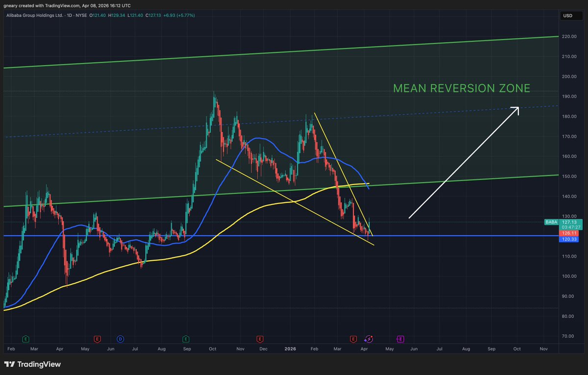Select the green earnings icon under September
588x375 pixels.
[186, 338]
